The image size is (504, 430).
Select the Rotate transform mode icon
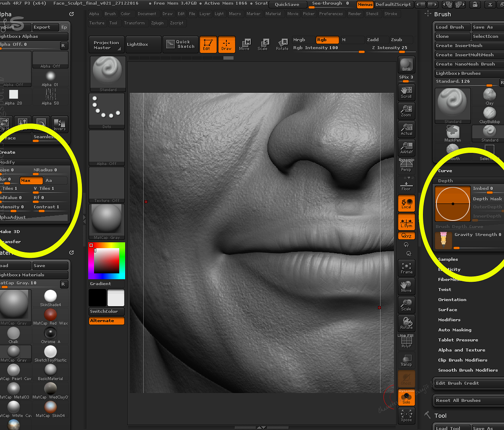(x=282, y=45)
